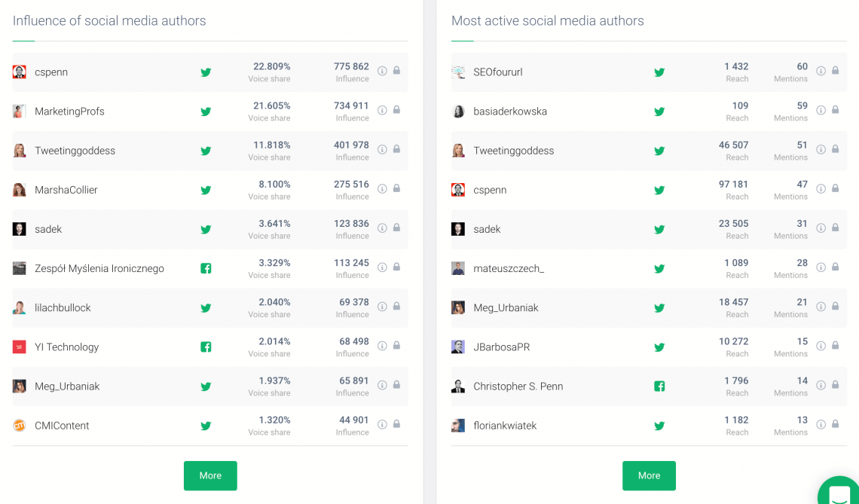Image resolution: width=859 pixels, height=504 pixels.
Task: Select the 1.937% voice share value
Action: (274, 380)
